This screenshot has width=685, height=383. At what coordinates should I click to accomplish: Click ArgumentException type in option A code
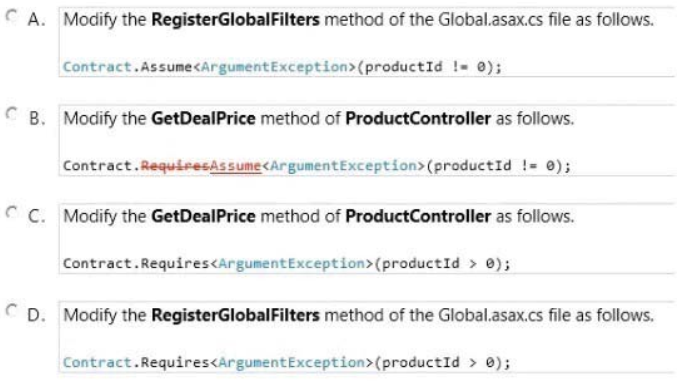(x=274, y=67)
